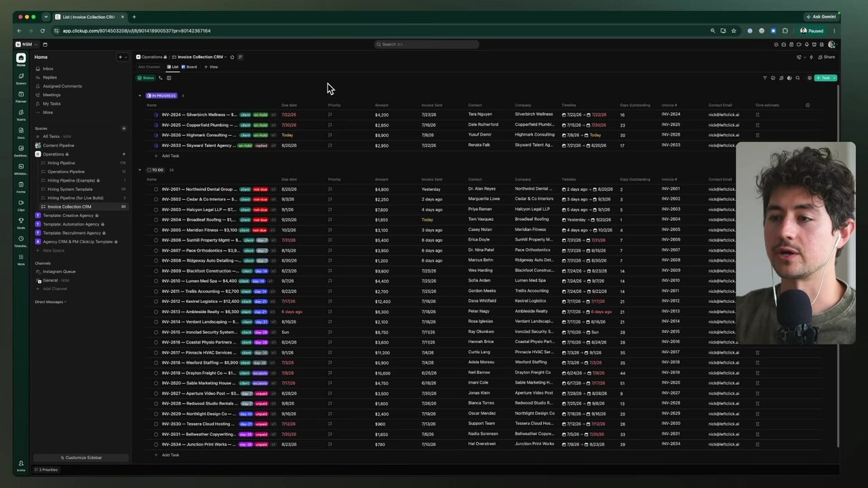
Task: Click the purple IN PROGRESS status badge
Action: coord(161,96)
